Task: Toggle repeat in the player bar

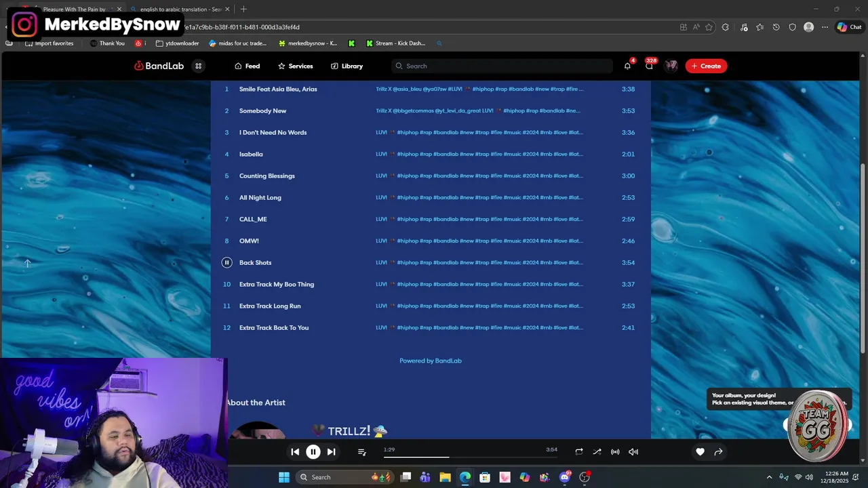Action: [x=579, y=451]
